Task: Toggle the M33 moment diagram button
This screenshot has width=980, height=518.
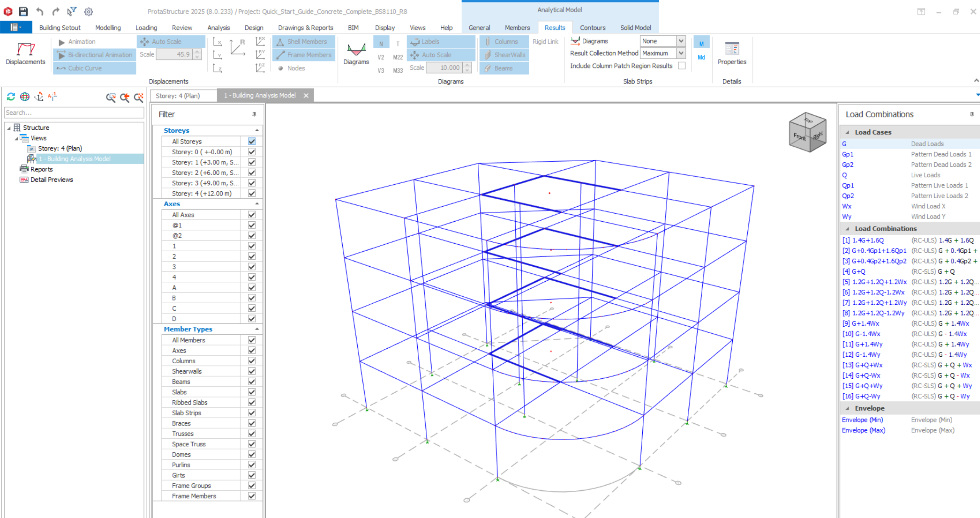Action: tap(398, 70)
